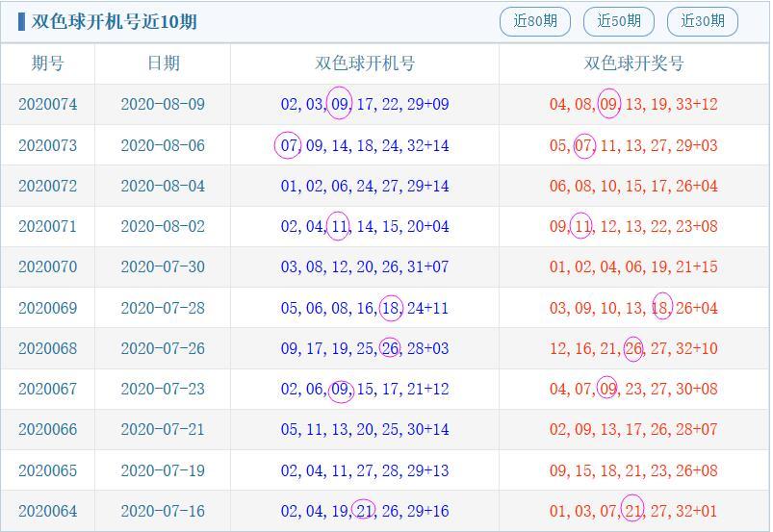
Task: Click the date 2020-08-02
Action: pyautogui.click(x=163, y=227)
